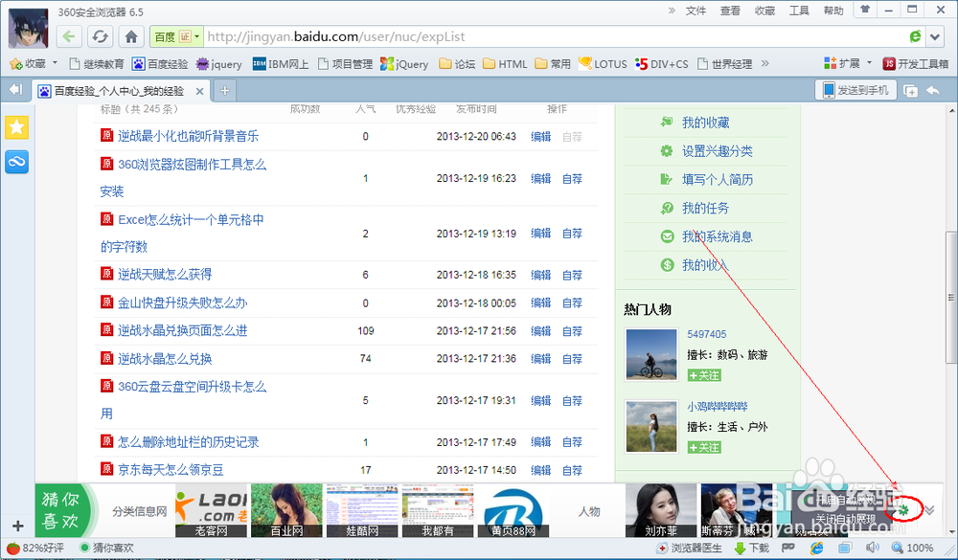This screenshot has width=958, height=560.
Task: Open the 5497405 user profile photo
Action: pyautogui.click(x=651, y=354)
